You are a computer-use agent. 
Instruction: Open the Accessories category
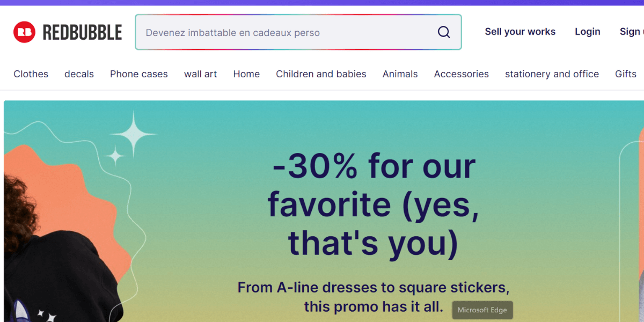click(x=461, y=74)
